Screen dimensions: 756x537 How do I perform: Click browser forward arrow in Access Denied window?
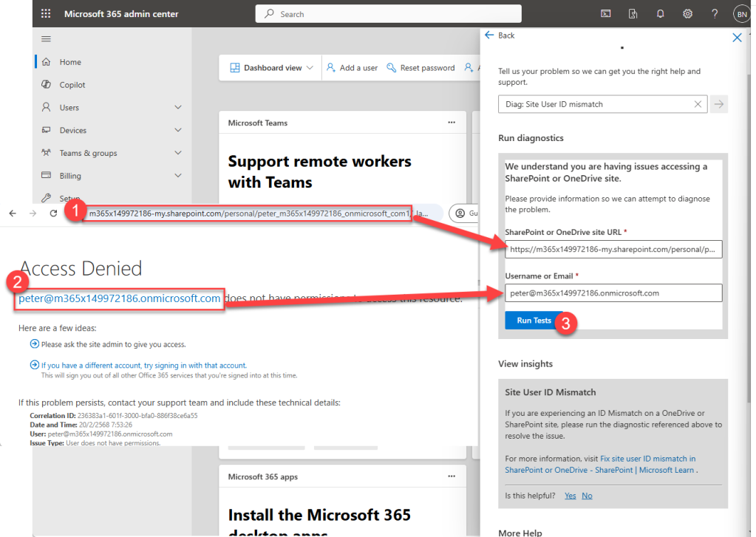coord(33,213)
